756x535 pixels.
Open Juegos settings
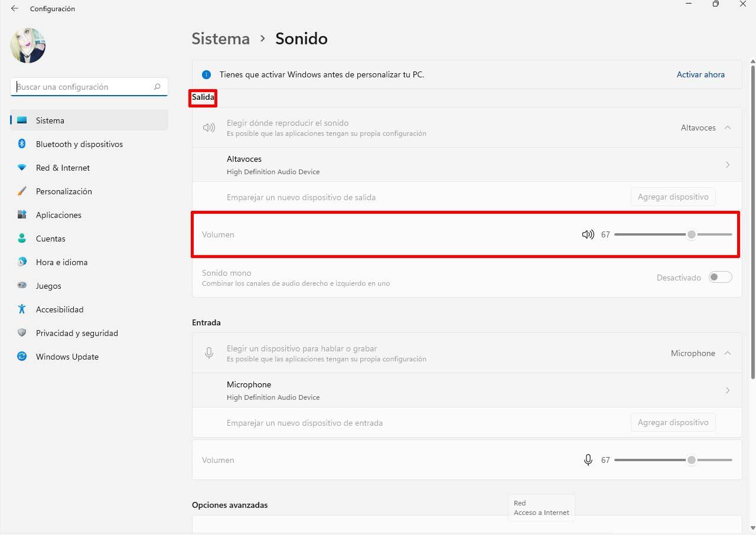pos(48,286)
